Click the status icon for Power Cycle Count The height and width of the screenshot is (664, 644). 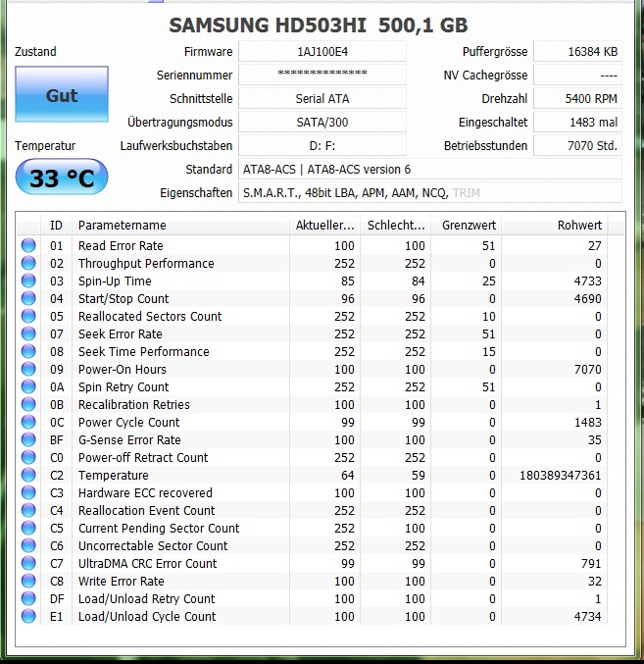(28, 422)
